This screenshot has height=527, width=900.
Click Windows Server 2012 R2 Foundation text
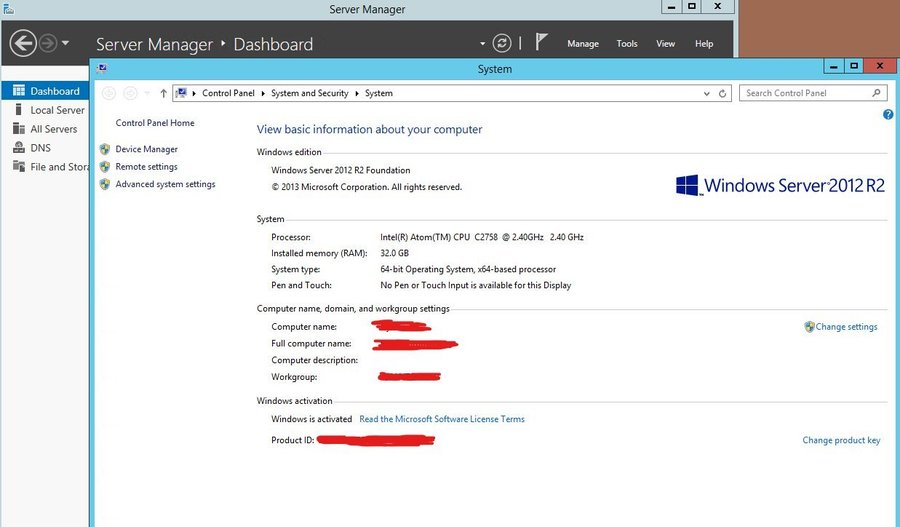[x=340, y=170]
